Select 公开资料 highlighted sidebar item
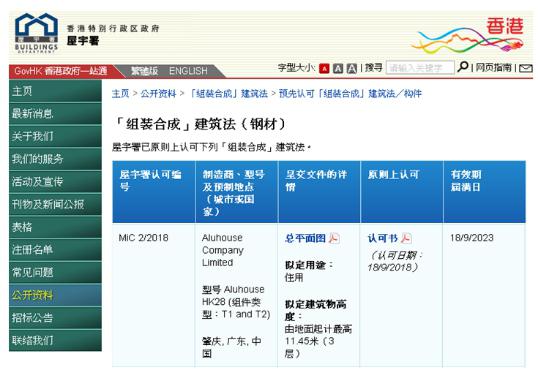This screenshot has width=538, height=379. [55, 295]
